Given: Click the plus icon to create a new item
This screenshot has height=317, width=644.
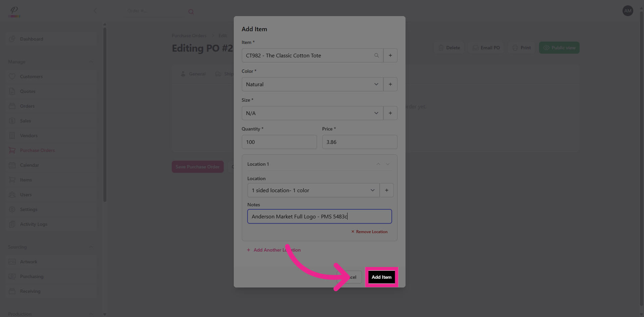Looking at the screenshot, I should click(390, 55).
